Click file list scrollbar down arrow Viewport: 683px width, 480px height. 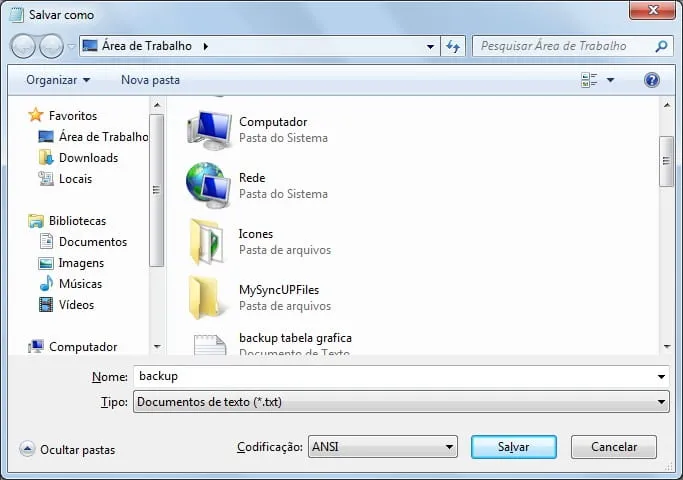pos(667,347)
